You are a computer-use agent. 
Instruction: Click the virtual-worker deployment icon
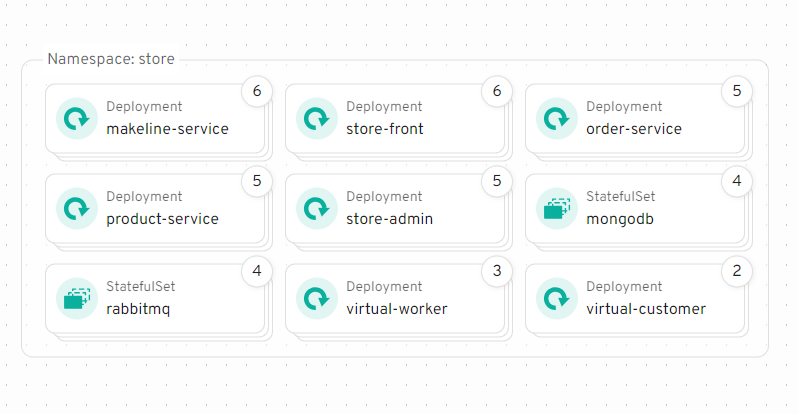pos(317,298)
